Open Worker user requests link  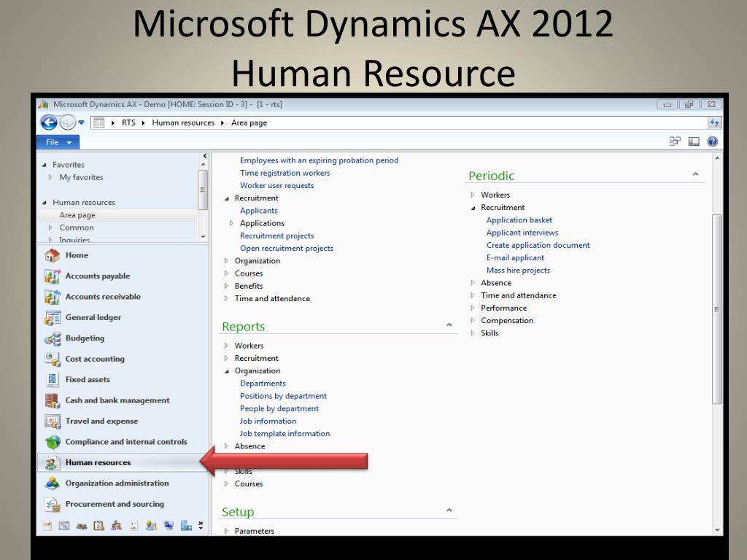276,186
